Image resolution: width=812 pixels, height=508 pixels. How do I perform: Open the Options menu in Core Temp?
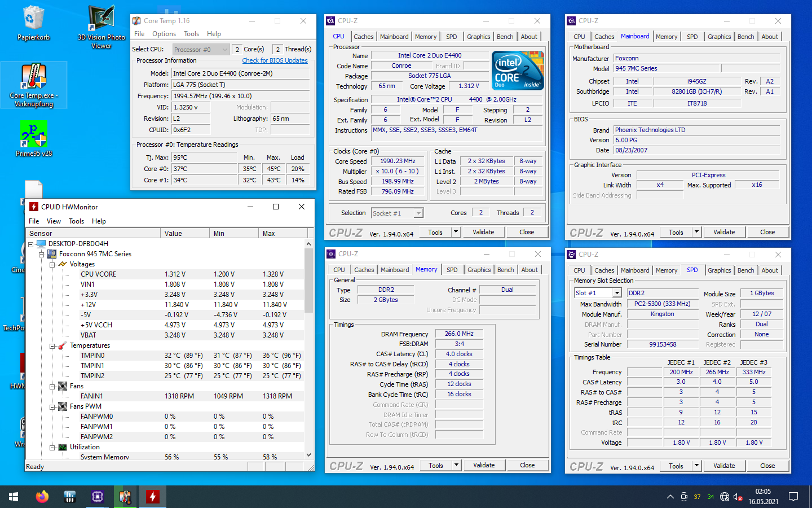(164, 34)
